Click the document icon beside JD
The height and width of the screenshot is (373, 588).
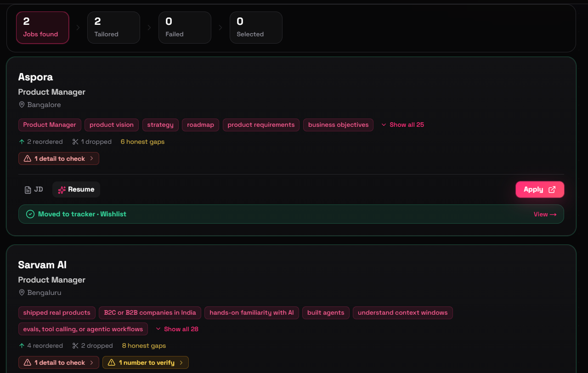[x=28, y=190]
